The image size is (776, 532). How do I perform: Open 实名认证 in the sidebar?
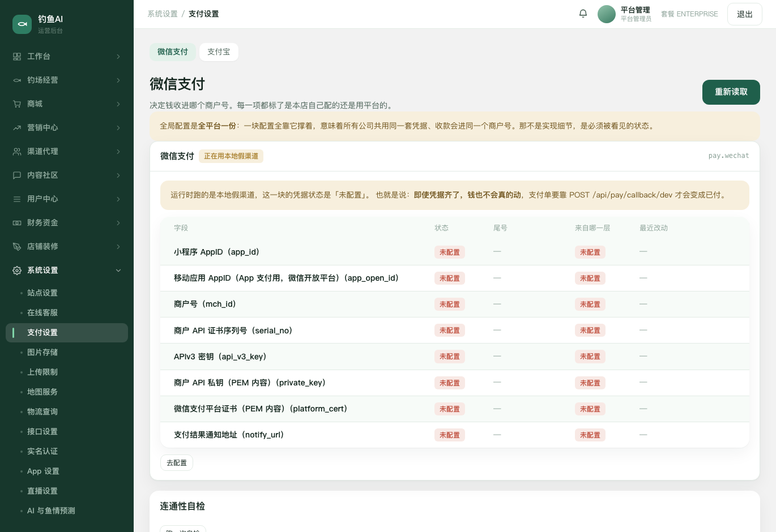click(x=67, y=452)
